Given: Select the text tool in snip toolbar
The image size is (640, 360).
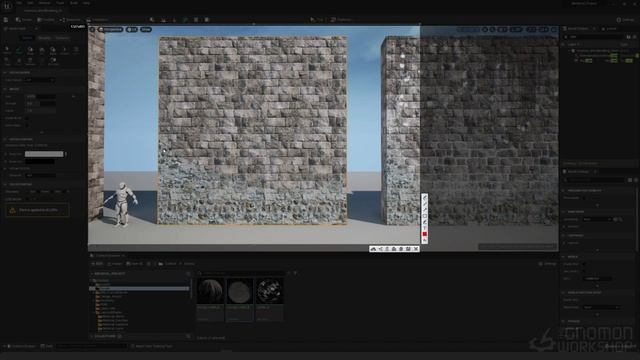Looking at the screenshot, I should tap(424, 228).
